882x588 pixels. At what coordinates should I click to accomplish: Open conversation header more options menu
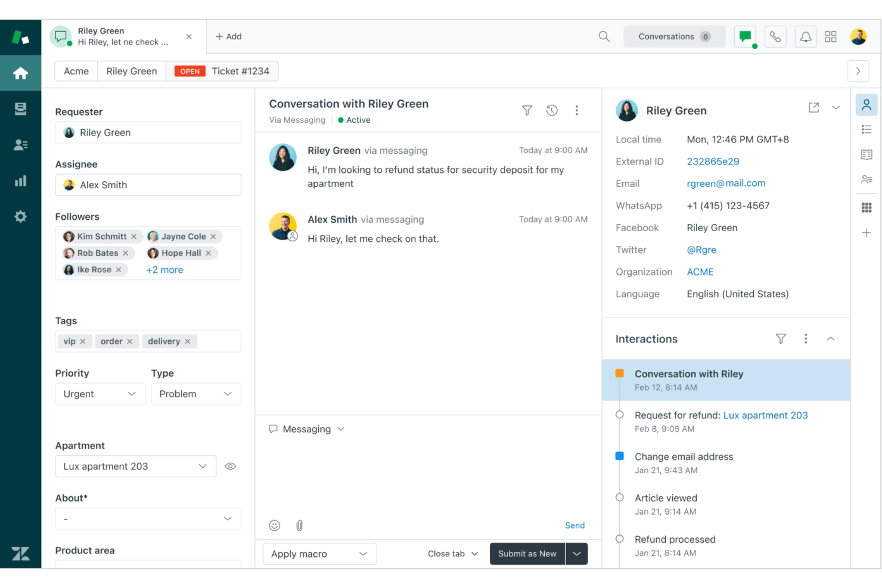pyautogui.click(x=576, y=110)
